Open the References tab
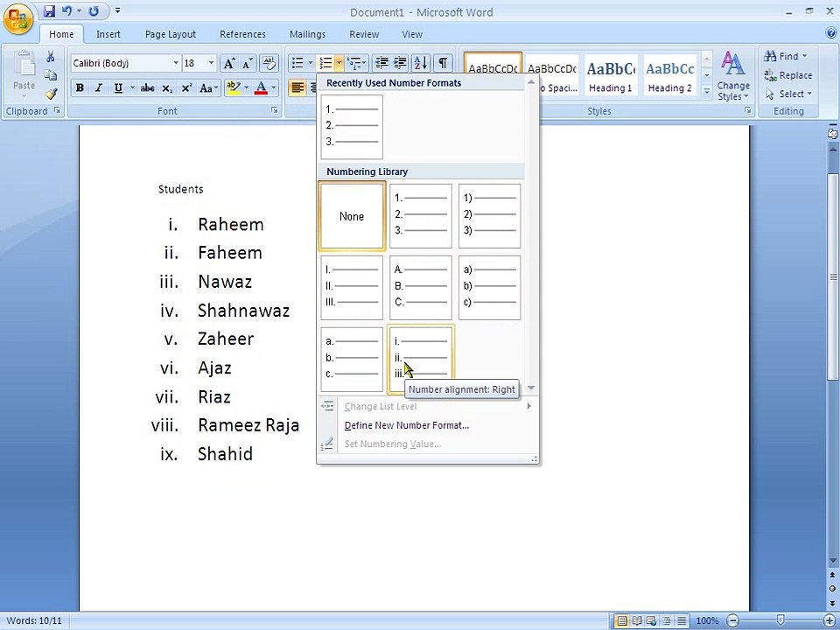The image size is (840, 630). pyautogui.click(x=242, y=34)
